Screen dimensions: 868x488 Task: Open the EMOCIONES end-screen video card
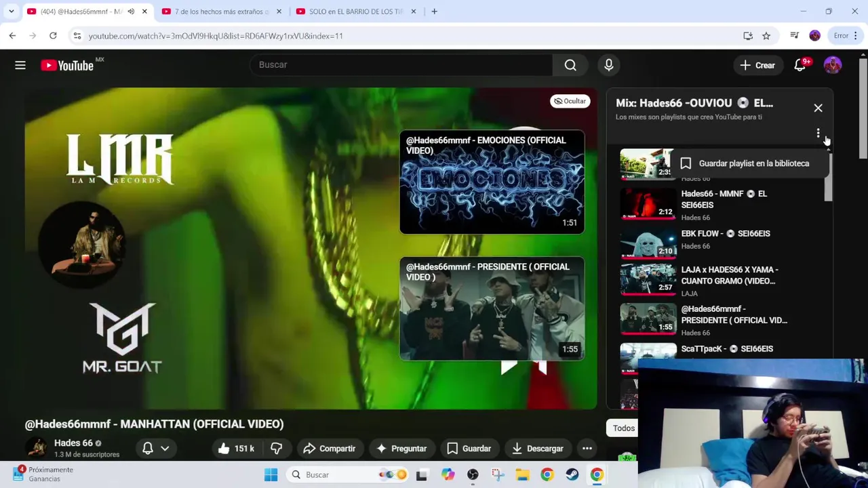point(492,182)
